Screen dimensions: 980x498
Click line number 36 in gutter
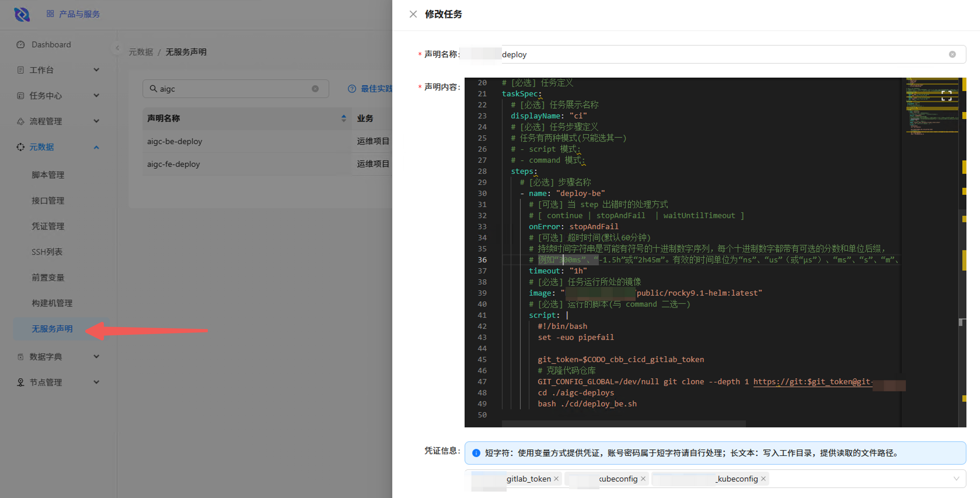[482, 260]
